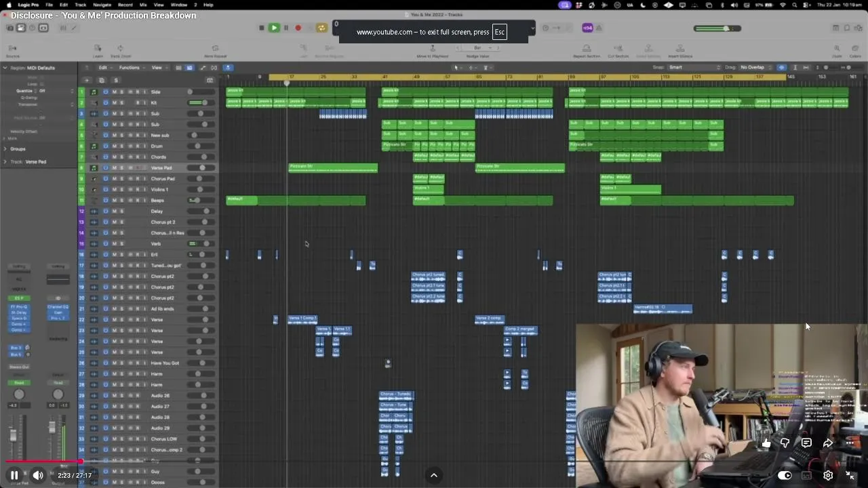Like the YouTube video with thumbs up
This screenshot has height=488, width=868.
point(766,443)
